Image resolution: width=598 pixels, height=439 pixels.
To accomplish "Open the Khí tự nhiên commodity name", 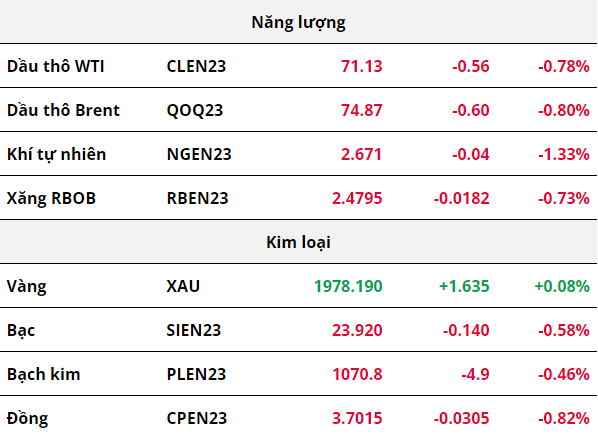I will point(56,154).
